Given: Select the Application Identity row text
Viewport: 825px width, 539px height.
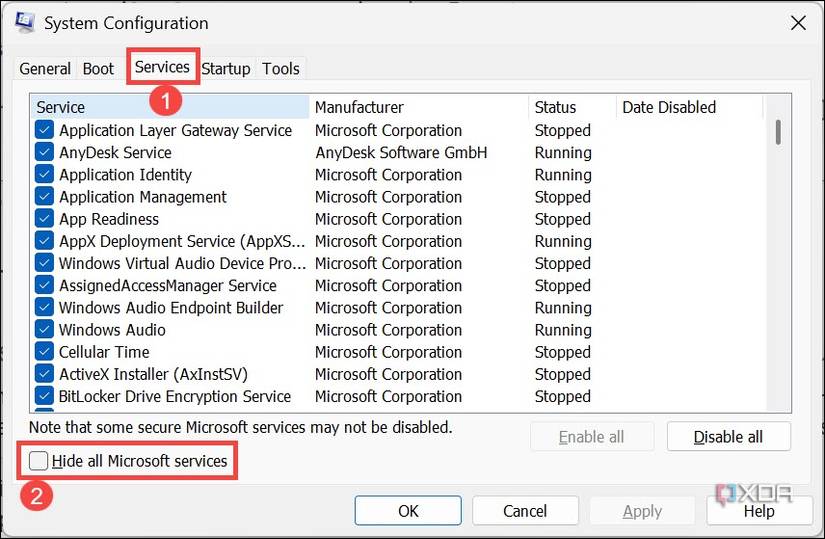Looking at the screenshot, I should pyautogui.click(x=125, y=174).
